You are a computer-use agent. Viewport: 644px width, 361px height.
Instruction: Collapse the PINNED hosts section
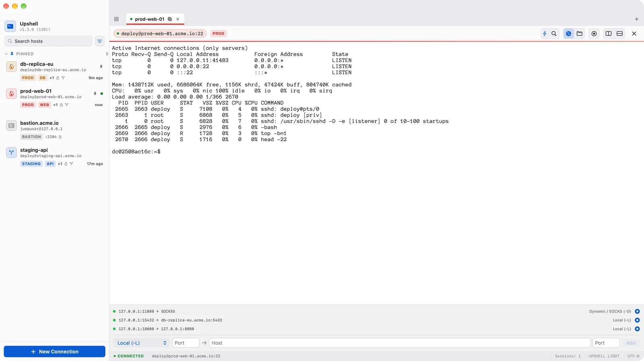coord(6,54)
